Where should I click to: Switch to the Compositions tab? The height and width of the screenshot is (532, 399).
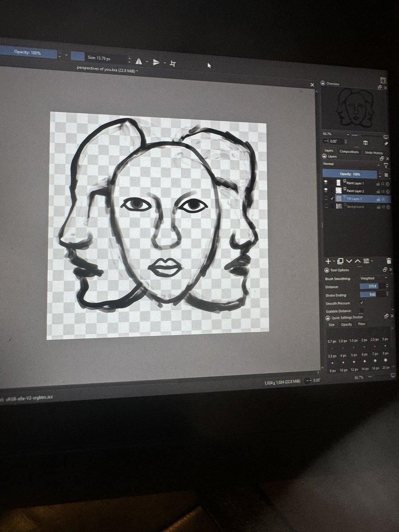tap(349, 152)
